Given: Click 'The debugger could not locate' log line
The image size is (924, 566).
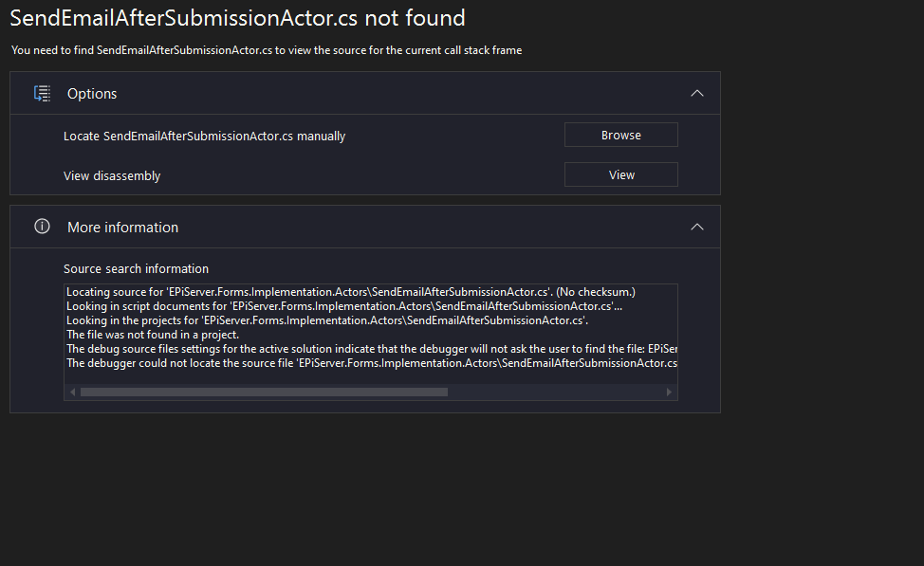Looking at the screenshot, I should pyautogui.click(x=370, y=363).
